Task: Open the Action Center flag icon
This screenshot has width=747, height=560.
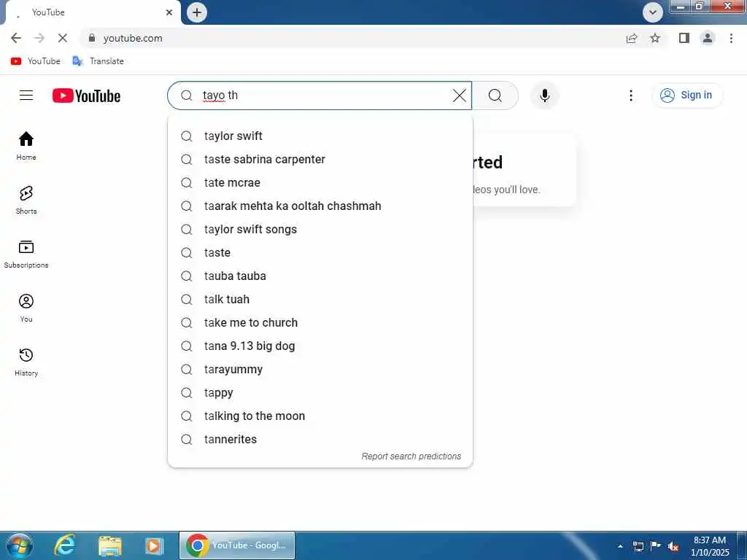Action: (x=656, y=546)
